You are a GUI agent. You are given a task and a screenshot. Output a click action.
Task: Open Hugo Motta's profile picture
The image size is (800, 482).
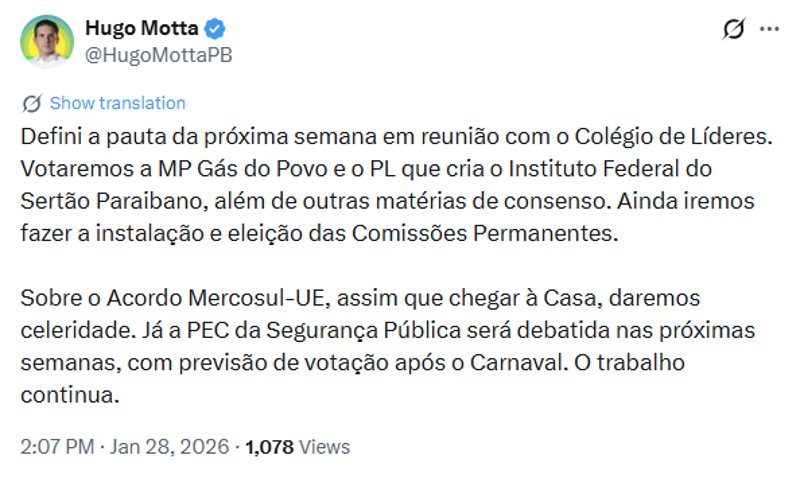pos(47,41)
